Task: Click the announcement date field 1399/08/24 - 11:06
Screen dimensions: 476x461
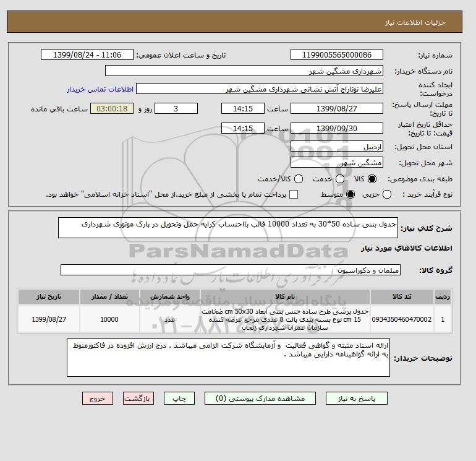Action: [x=87, y=55]
